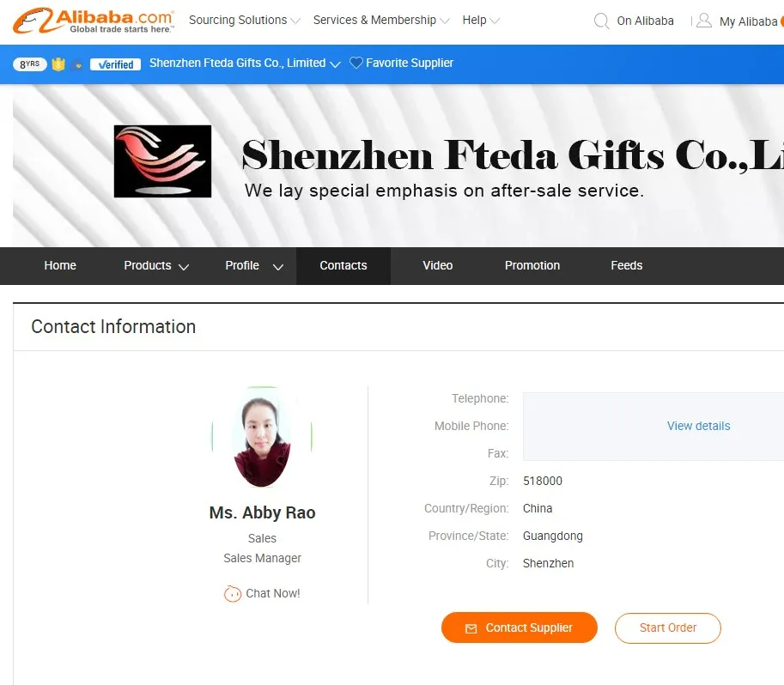Click the Start Order button
The image size is (784, 685).
[x=667, y=628]
